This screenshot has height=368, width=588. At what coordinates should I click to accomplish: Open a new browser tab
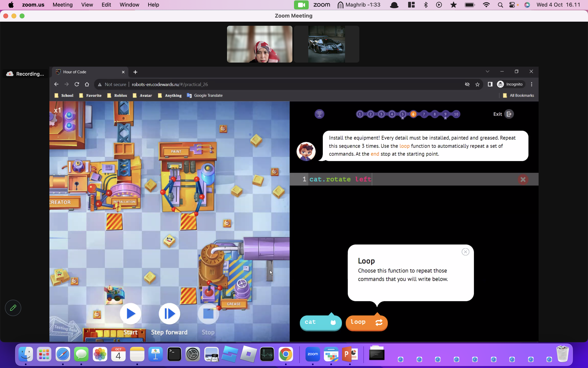[135, 72]
